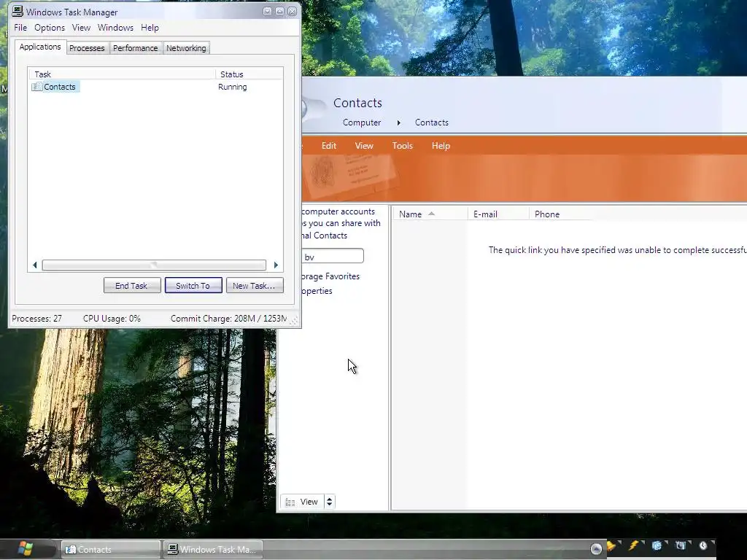Click the blue network tray icon
747x560 pixels.
click(657, 545)
